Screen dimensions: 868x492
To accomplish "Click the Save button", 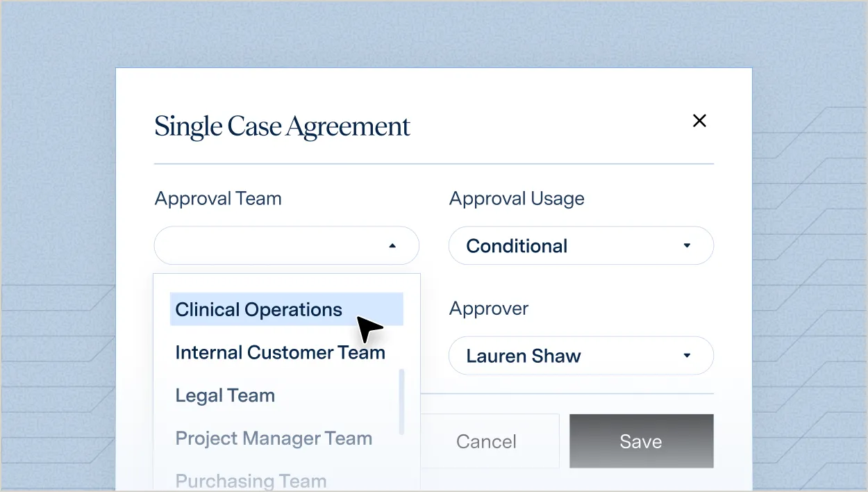I will tap(642, 441).
